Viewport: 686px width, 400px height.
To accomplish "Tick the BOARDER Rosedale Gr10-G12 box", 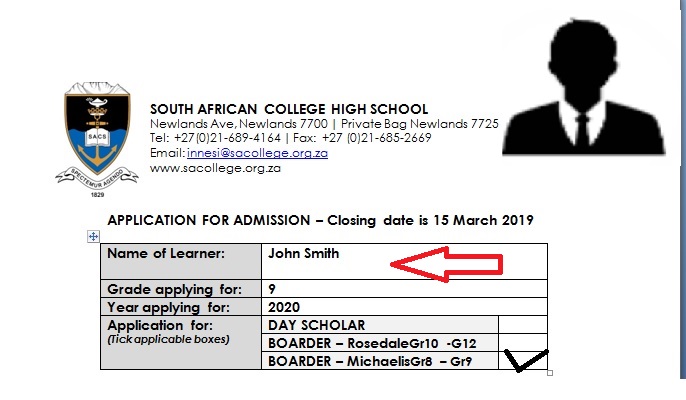I will click(521, 342).
